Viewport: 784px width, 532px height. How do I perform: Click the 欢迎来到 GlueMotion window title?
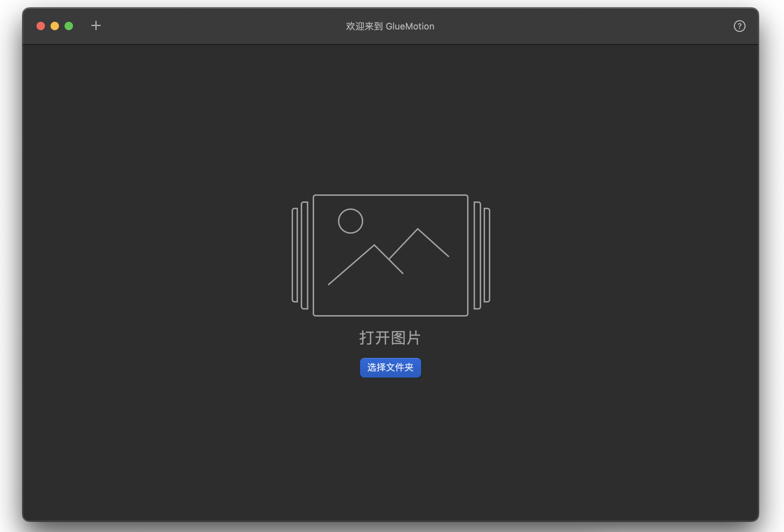tap(390, 26)
